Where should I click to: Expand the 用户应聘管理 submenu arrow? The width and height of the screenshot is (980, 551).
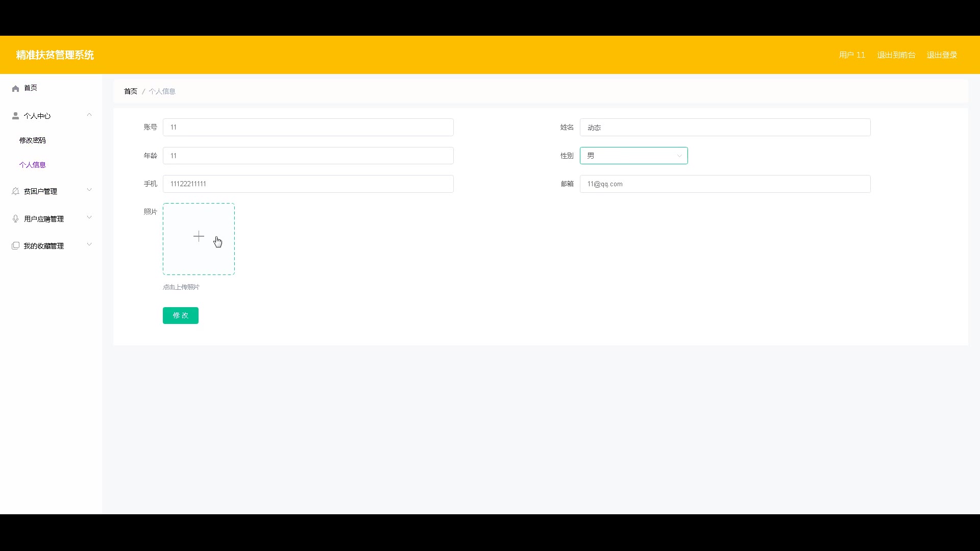click(x=89, y=217)
